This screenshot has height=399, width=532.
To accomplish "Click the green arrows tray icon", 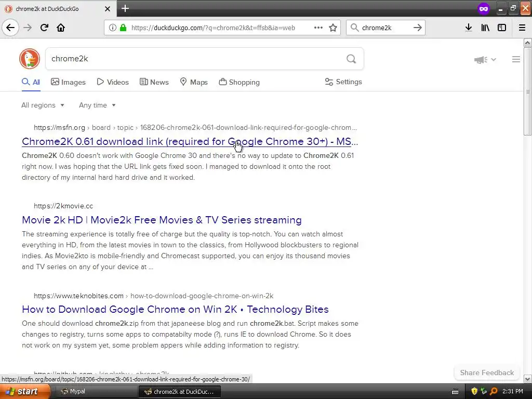I will [x=484, y=392].
